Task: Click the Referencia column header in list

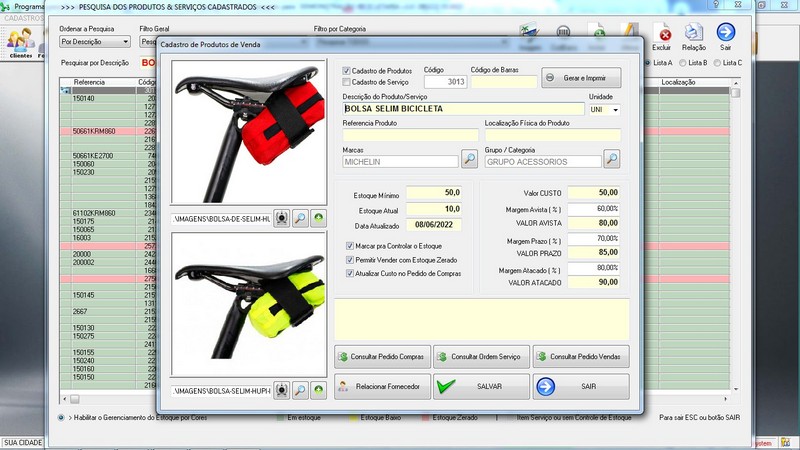Action: coord(89,82)
